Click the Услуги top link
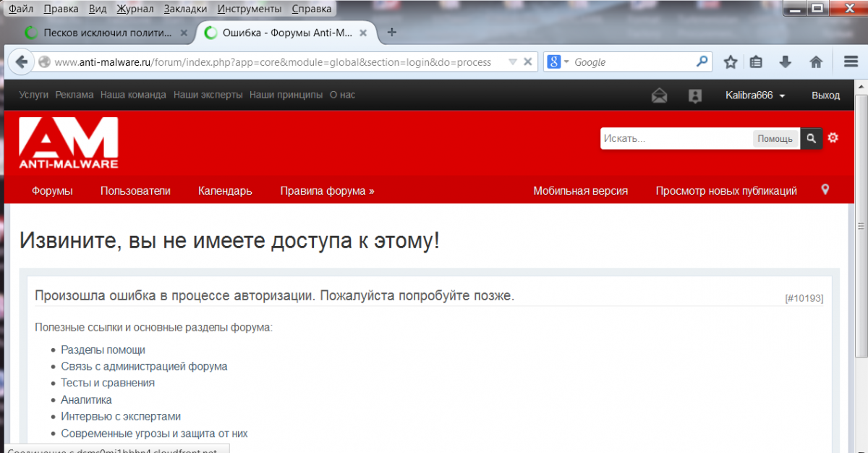This screenshot has width=868, height=453. pyautogui.click(x=34, y=95)
